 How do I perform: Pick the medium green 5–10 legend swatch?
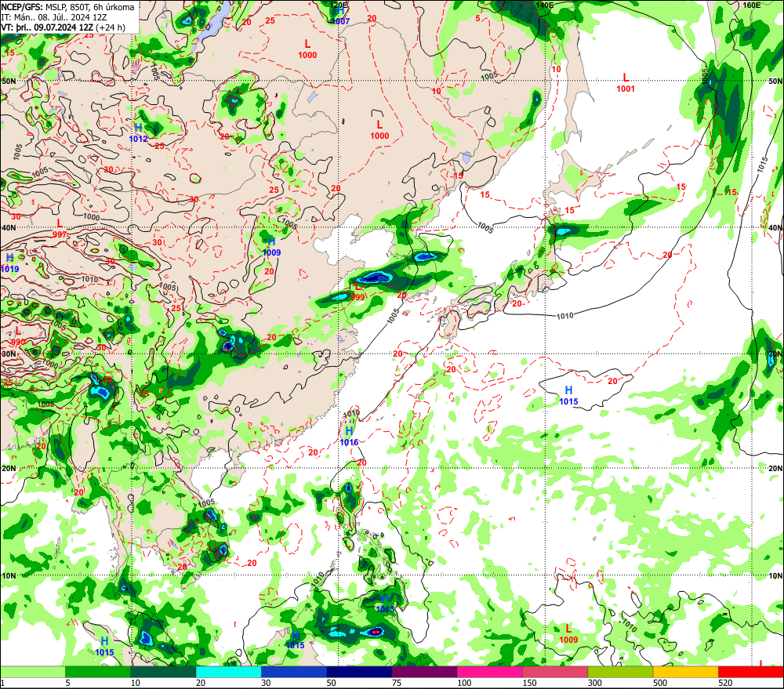(98, 672)
